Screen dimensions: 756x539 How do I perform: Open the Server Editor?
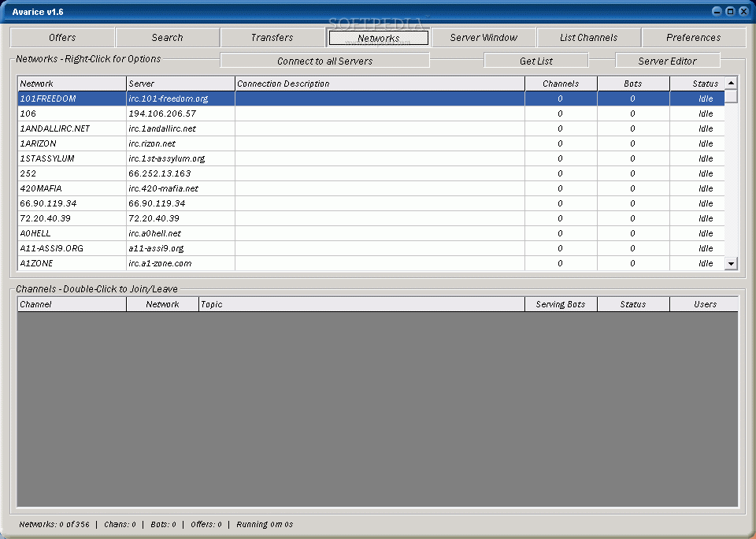click(x=667, y=61)
